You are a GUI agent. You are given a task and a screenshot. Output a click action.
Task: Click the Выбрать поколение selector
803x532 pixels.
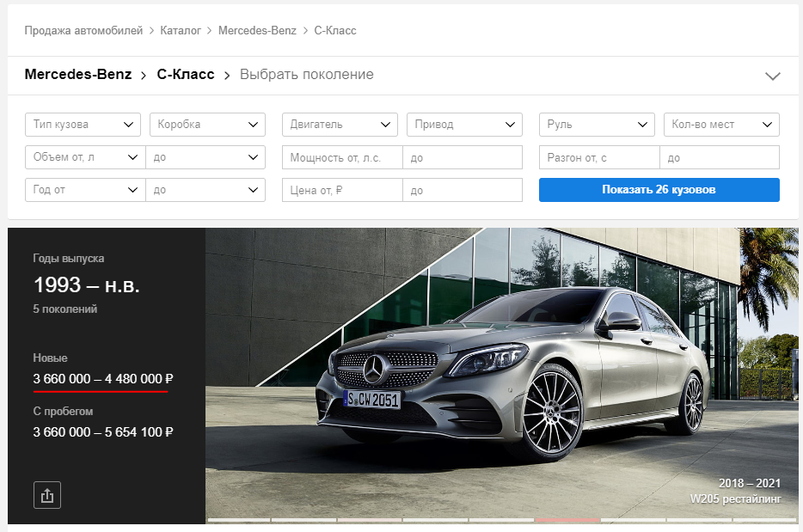[307, 75]
